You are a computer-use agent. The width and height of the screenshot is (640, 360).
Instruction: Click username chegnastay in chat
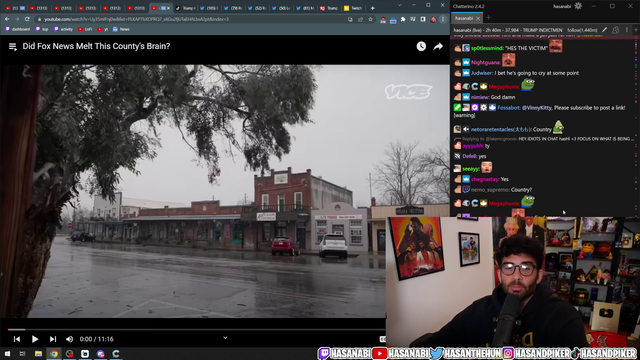click(485, 179)
